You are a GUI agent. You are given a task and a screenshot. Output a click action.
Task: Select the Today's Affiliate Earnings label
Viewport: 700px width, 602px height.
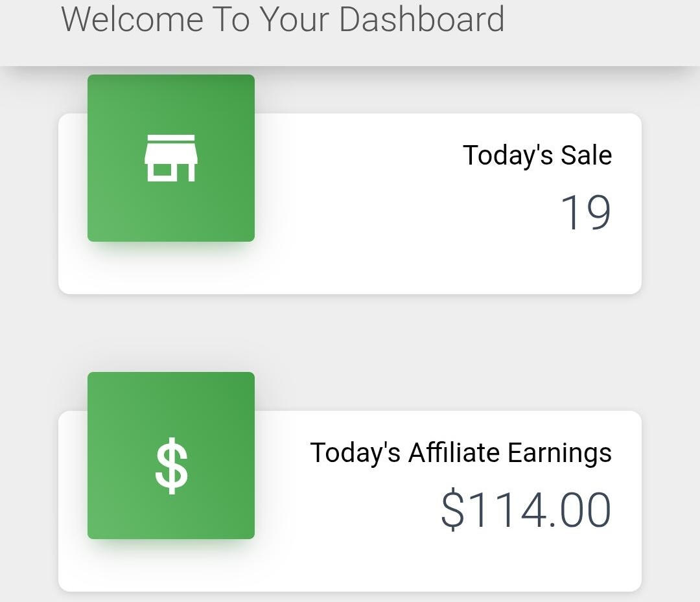pyautogui.click(x=460, y=452)
